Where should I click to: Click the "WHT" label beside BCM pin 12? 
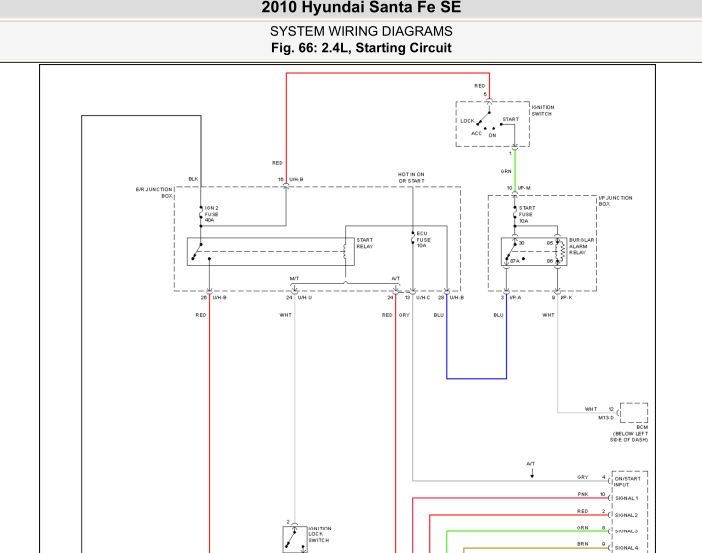(591, 409)
